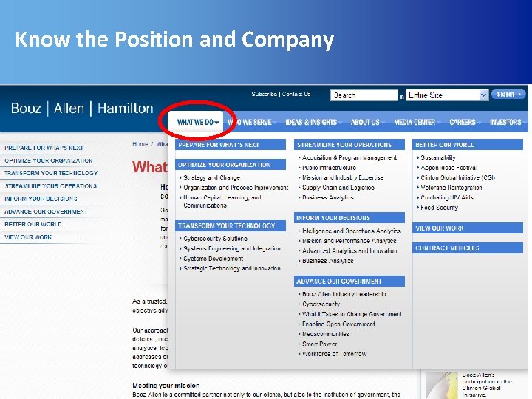Open Booz Allen Industry Leadership item
This screenshot has width=532, height=399.
(x=344, y=294)
